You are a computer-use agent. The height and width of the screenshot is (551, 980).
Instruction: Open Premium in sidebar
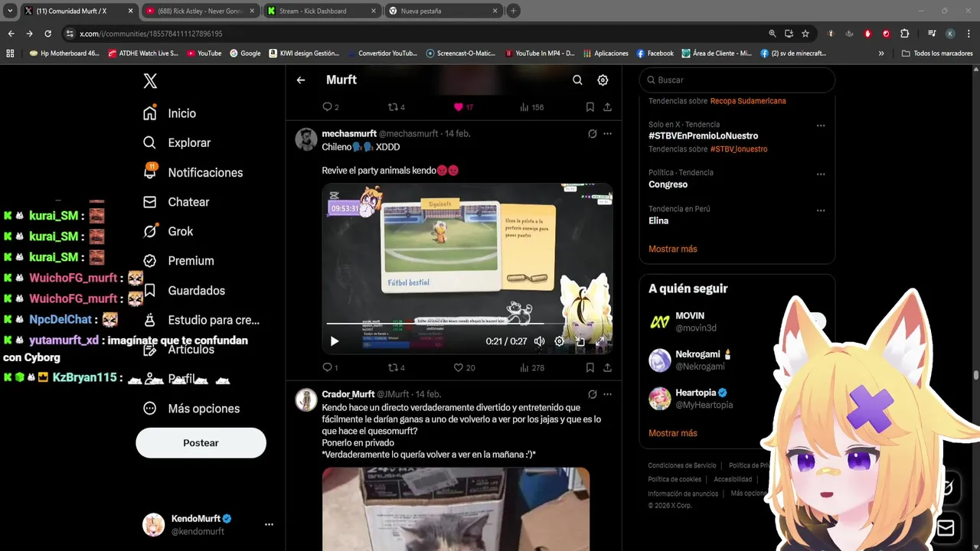178,261
